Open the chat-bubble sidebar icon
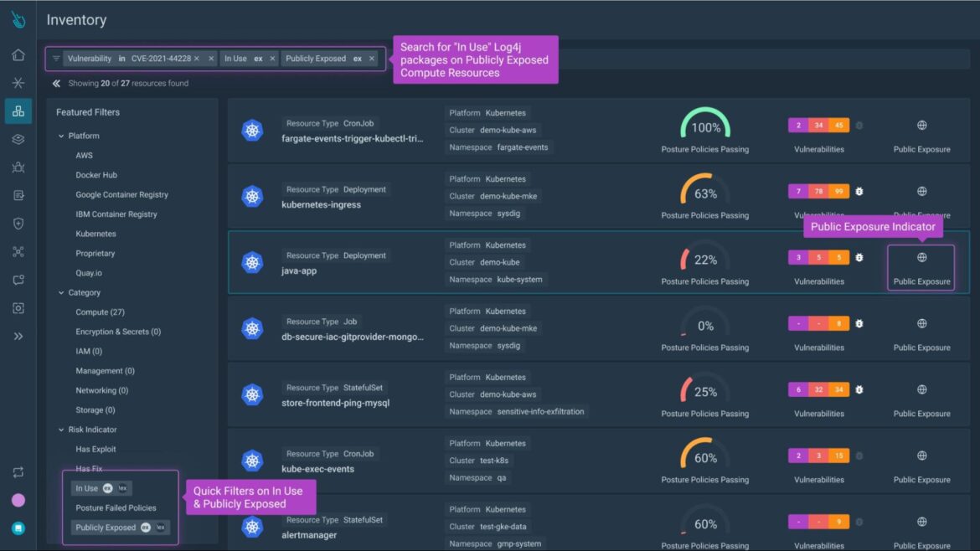Screen dimensions: 980x551 (x=18, y=280)
